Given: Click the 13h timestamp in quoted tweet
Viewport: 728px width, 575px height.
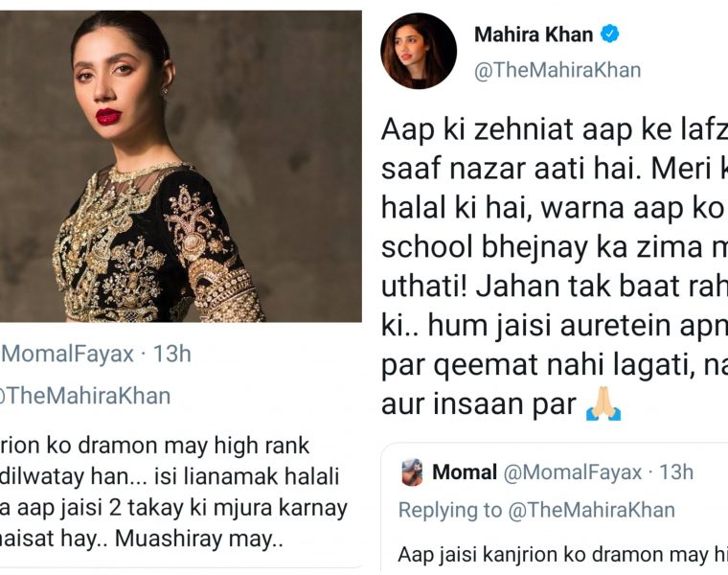Looking at the screenshot, I should pos(677,472).
